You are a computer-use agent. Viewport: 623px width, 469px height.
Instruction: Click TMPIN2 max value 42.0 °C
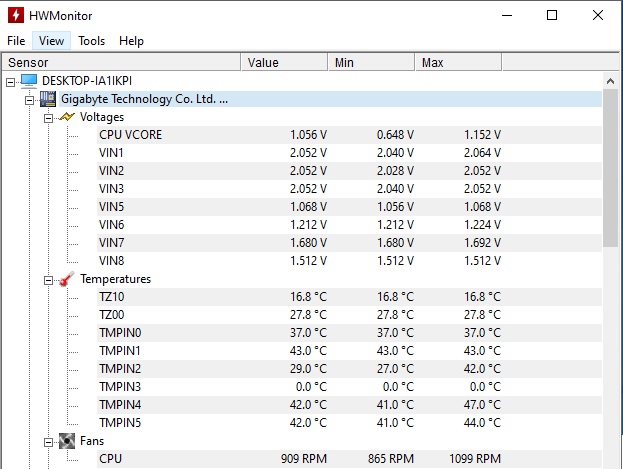[x=482, y=369]
